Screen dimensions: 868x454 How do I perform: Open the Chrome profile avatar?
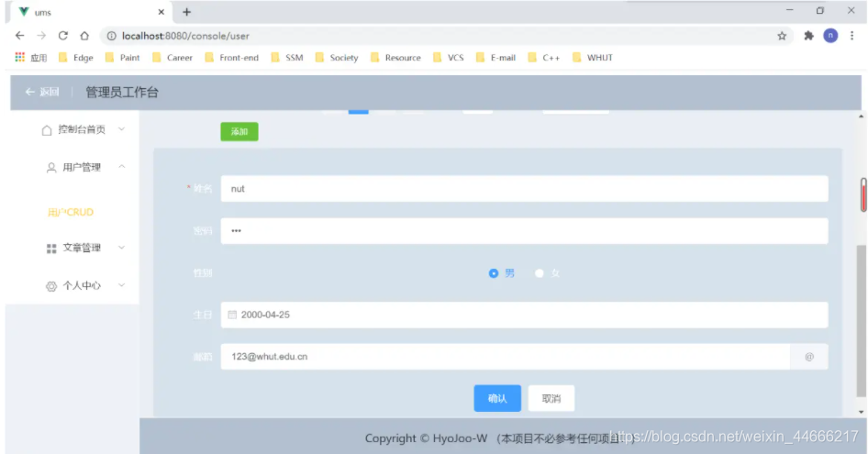pos(830,36)
